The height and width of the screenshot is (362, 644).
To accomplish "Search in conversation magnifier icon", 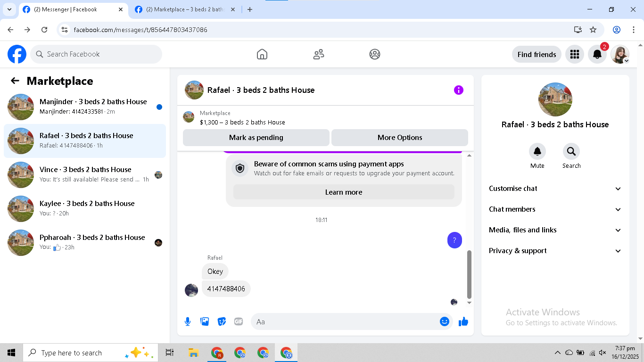I will (x=571, y=151).
